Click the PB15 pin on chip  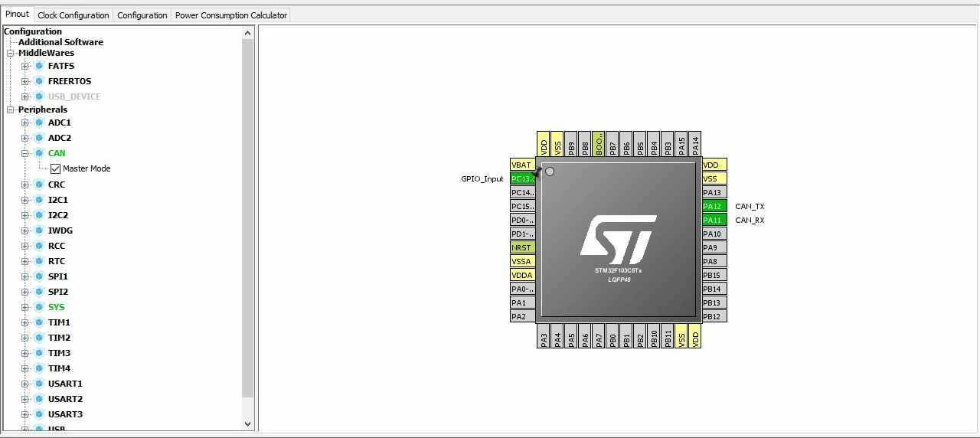[x=714, y=275]
